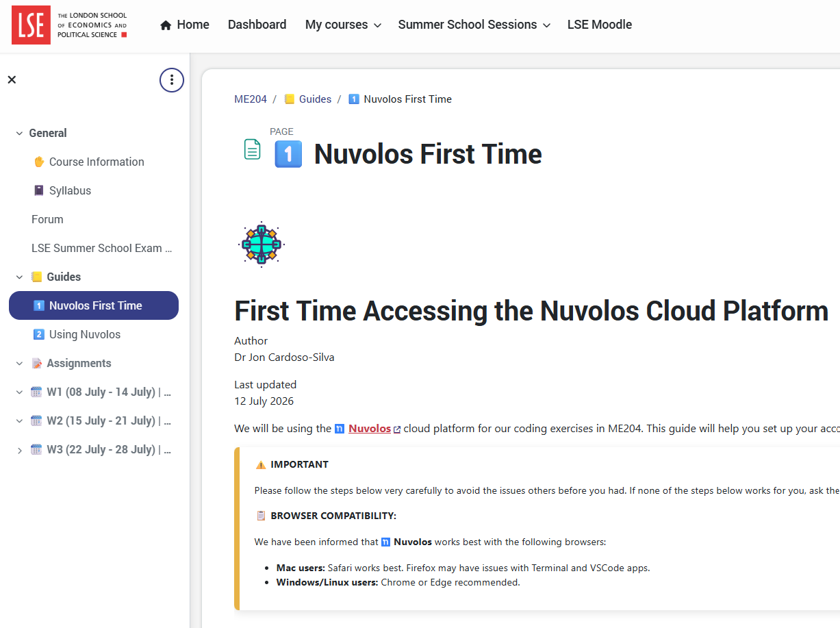Collapse the General section
This screenshot has height=628, width=840.
point(19,134)
